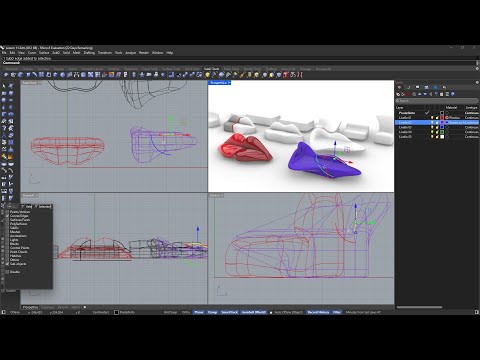
Task: Click the new layer icon in Layers panel
Action: click(398, 94)
